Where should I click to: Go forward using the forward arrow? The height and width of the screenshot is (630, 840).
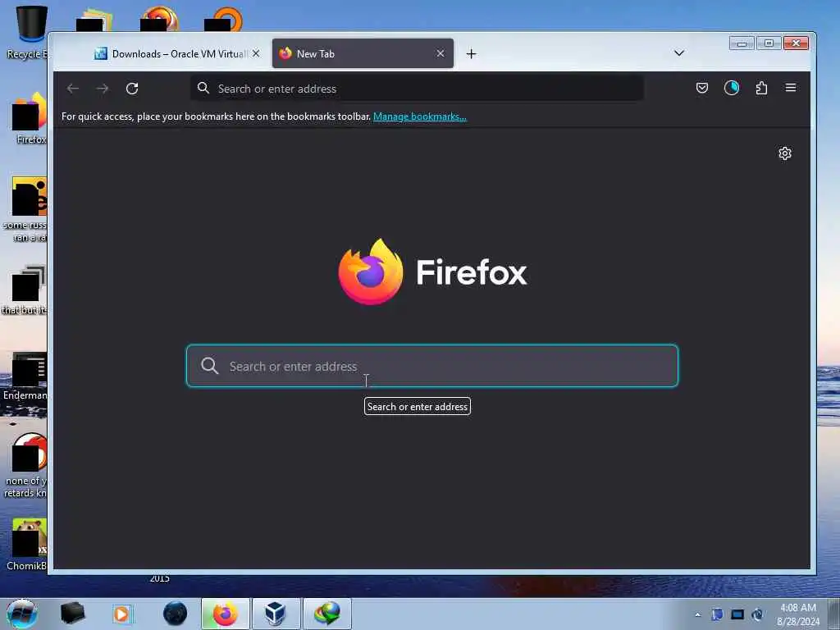point(103,89)
